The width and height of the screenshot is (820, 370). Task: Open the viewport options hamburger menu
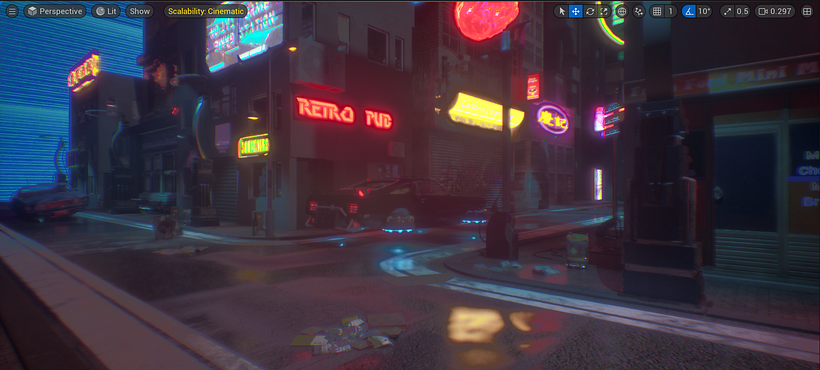12,11
